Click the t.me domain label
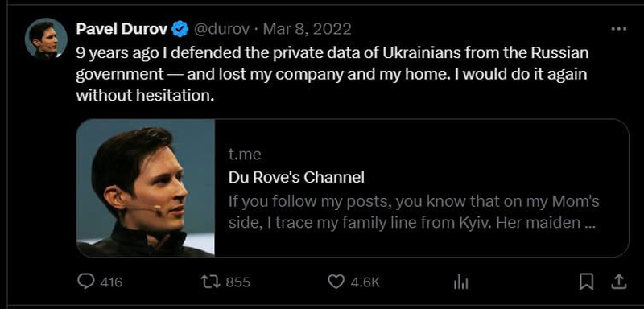644x309 pixels. pyautogui.click(x=245, y=154)
